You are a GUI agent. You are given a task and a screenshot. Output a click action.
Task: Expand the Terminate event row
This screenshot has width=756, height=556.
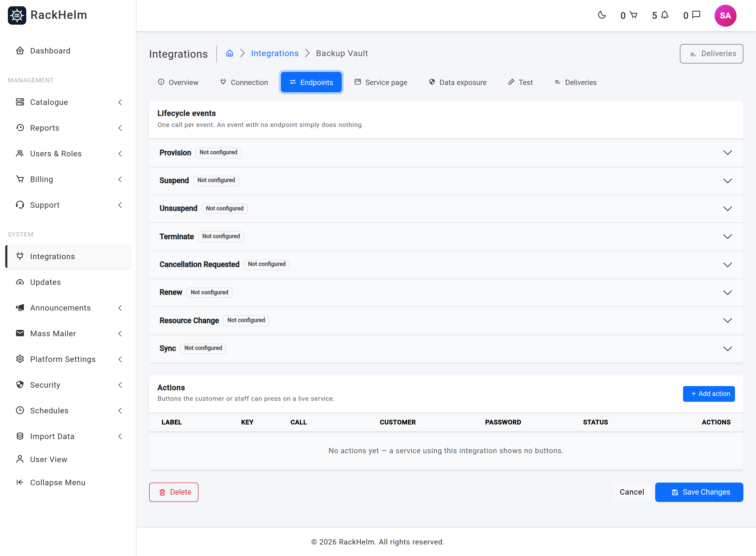point(446,237)
